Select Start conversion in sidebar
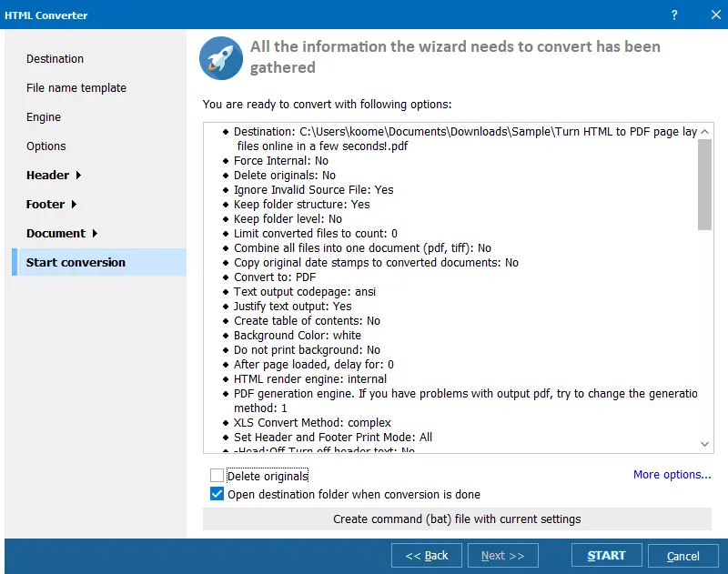The height and width of the screenshot is (574, 728). [x=99, y=262]
